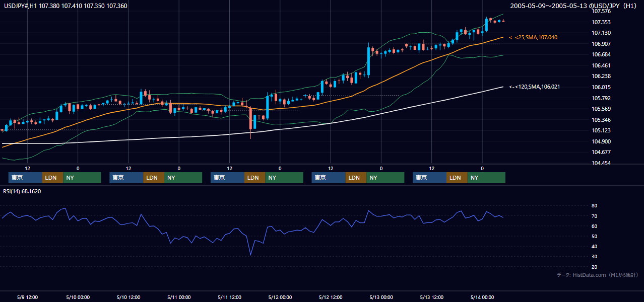Select the rightmost LDN session block
Image resolution: width=644 pixels, height=302 pixels.
coord(457,178)
